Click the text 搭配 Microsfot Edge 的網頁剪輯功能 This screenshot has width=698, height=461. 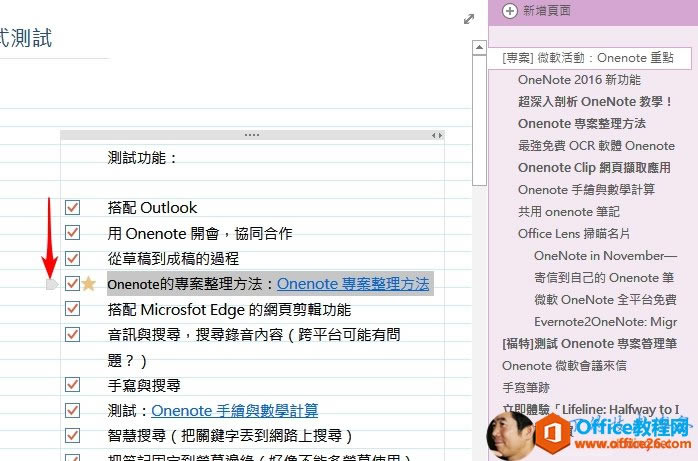[x=229, y=309]
